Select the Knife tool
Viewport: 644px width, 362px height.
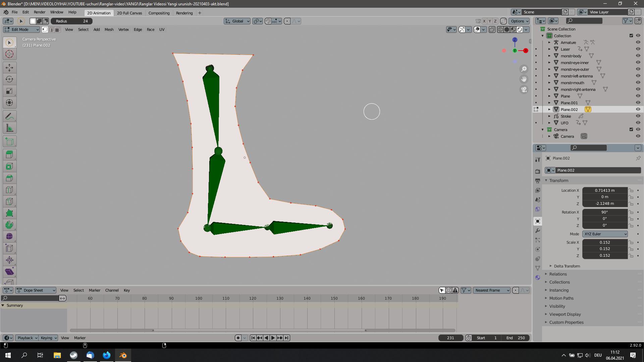click(x=9, y=201)
